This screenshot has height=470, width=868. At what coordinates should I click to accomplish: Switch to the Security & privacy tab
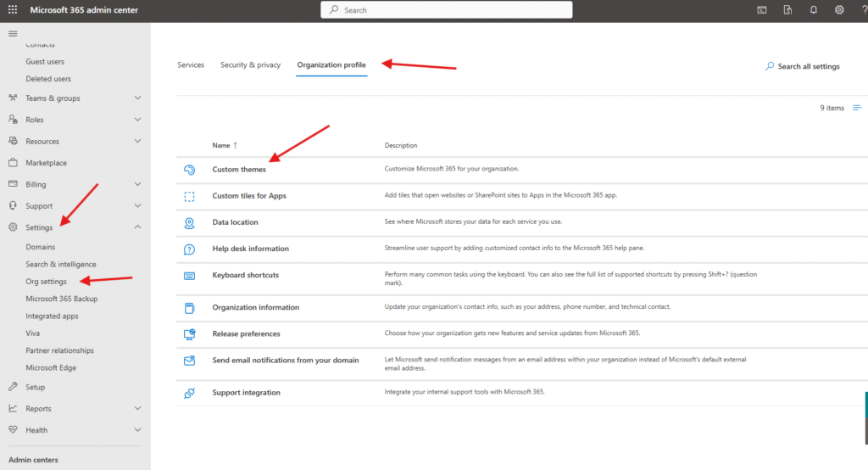pos(250,65)
